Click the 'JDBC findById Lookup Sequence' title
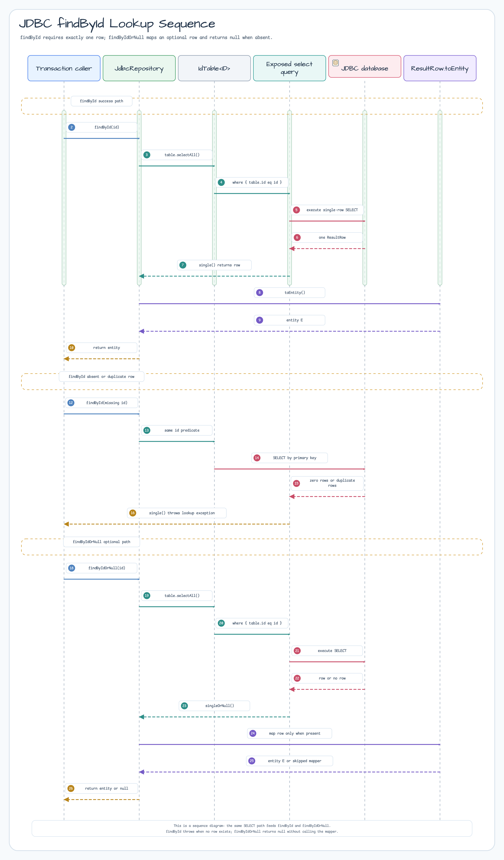The image size is (504, 860). 117,24
